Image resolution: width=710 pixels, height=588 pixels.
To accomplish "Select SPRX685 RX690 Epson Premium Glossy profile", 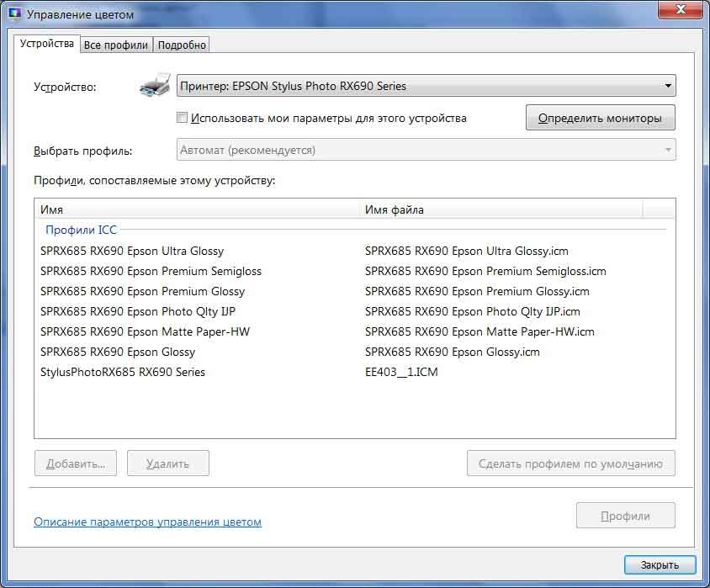I will pyautogui.click(x=143, y=291).
